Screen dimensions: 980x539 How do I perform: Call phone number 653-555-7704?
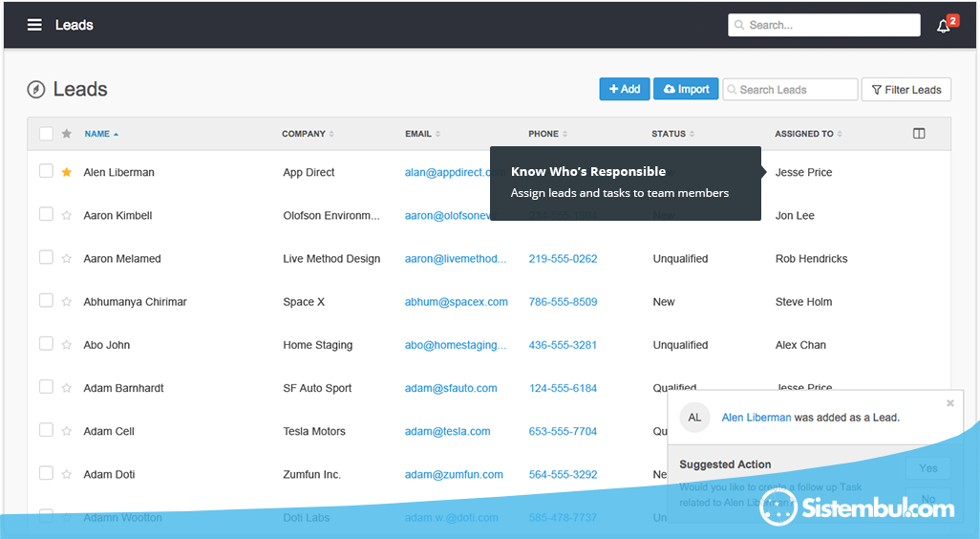click(564, 431)
